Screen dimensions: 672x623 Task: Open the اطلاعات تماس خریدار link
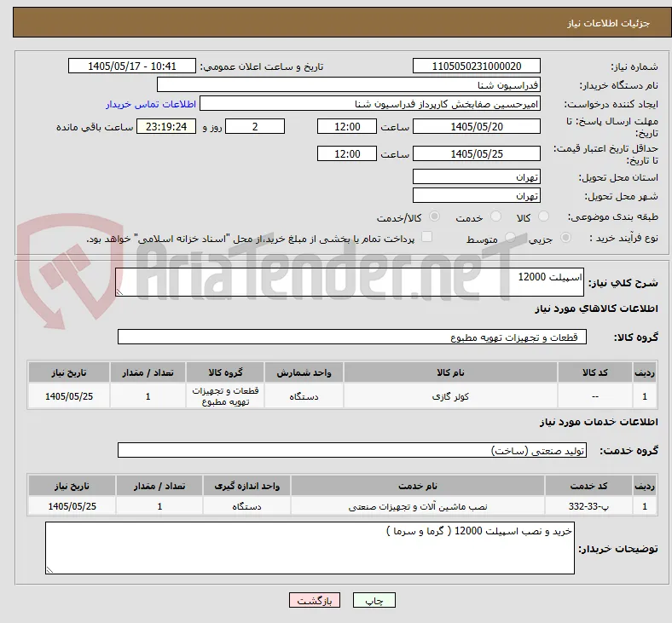(x=151, y=104)
